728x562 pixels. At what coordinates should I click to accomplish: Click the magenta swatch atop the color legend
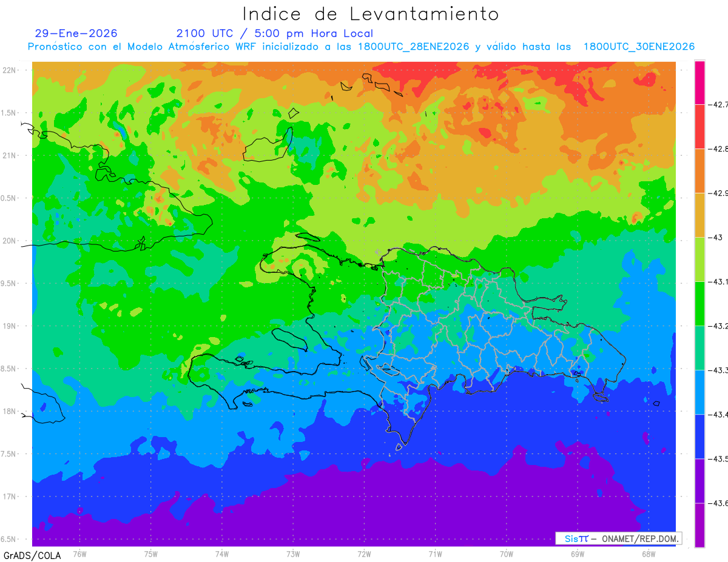pos(699,82)
